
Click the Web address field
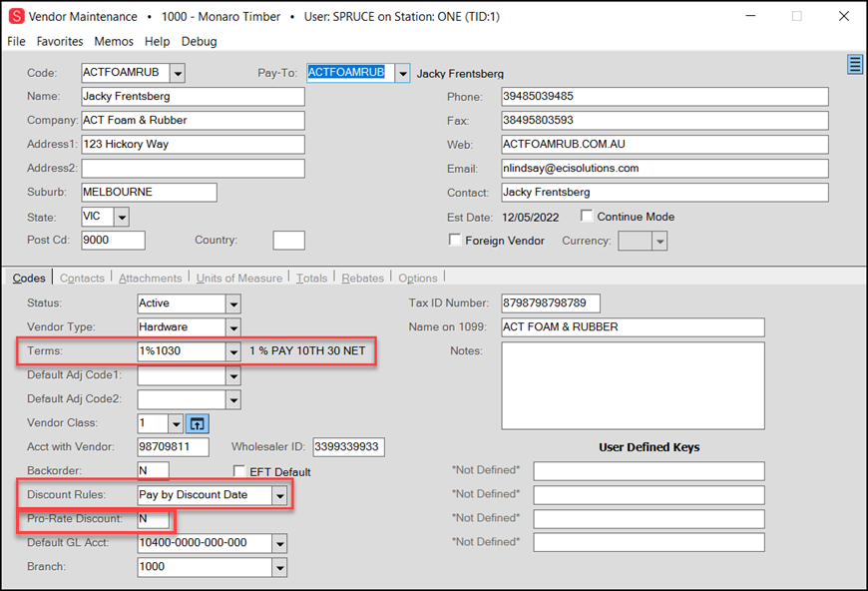tap(664, 145)
